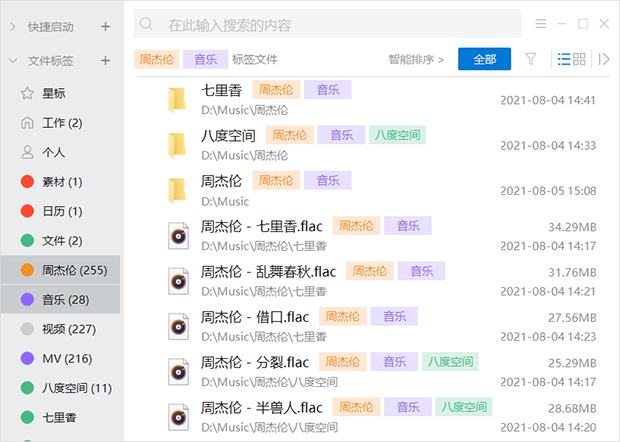The width and height of the screenshot is (620, 442).
Task: Click the 乱舞春秋.flac music file icon
Action: click(178, 282)
